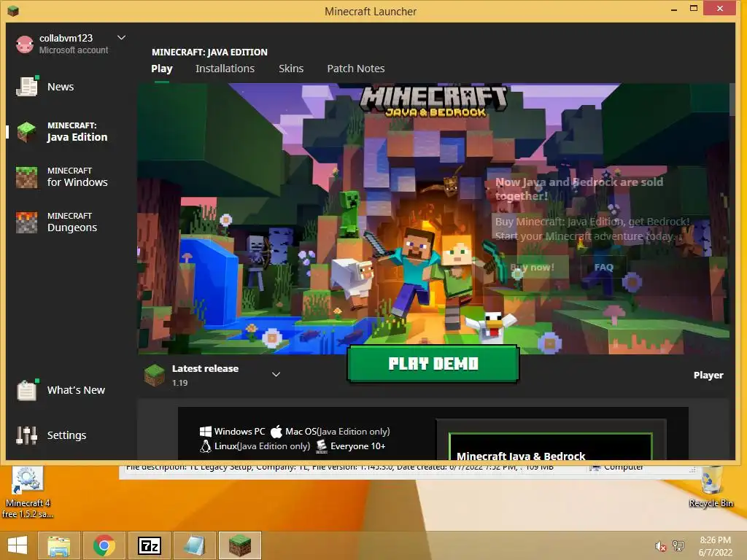Viewport: 747px width, 560px height.
Task: Expand the collabvm123 account dropdown
Action: click(122, 38)
